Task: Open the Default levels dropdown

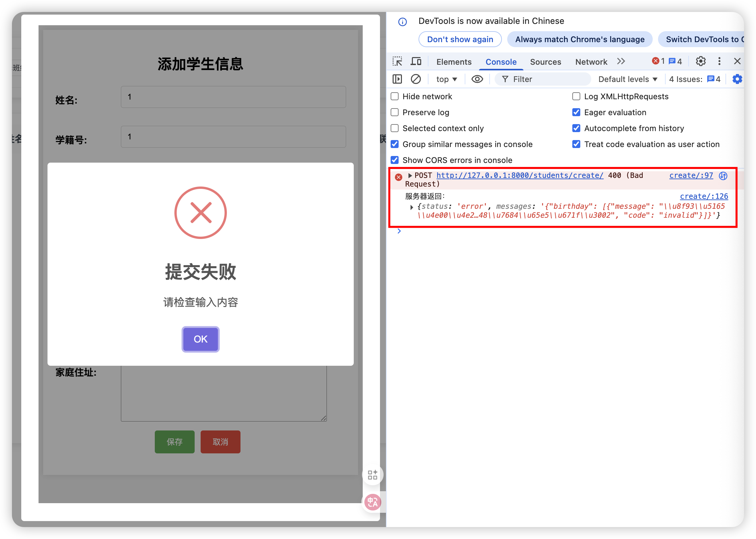Action: pos(627,79)
